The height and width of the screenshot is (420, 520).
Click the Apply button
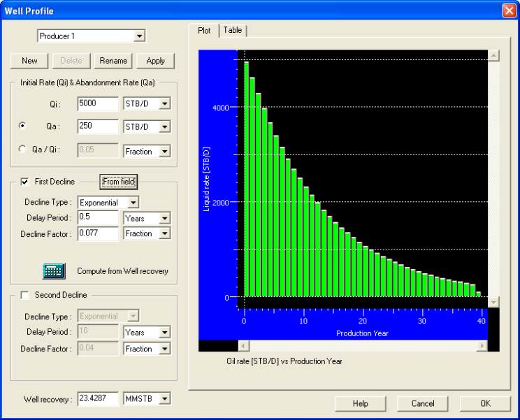(155, 61)
